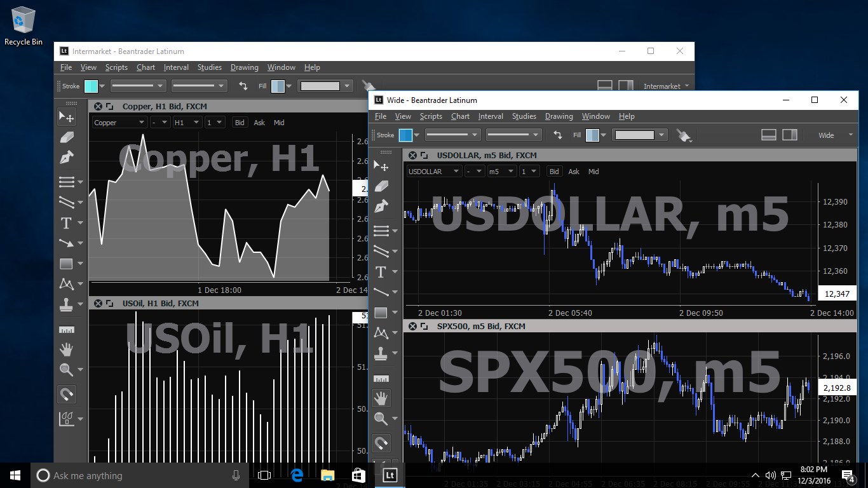Toggle magnet snap in Intermarket window
The width and height of the screenshot is (868, 488).
coord(66,395)
